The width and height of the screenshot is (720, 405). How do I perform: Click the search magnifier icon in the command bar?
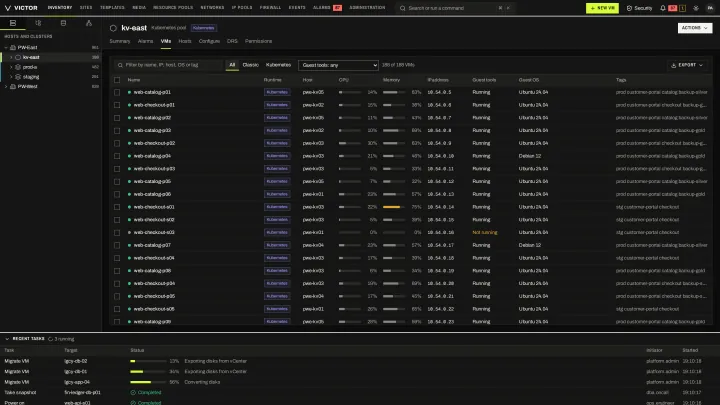click(402, 8)
